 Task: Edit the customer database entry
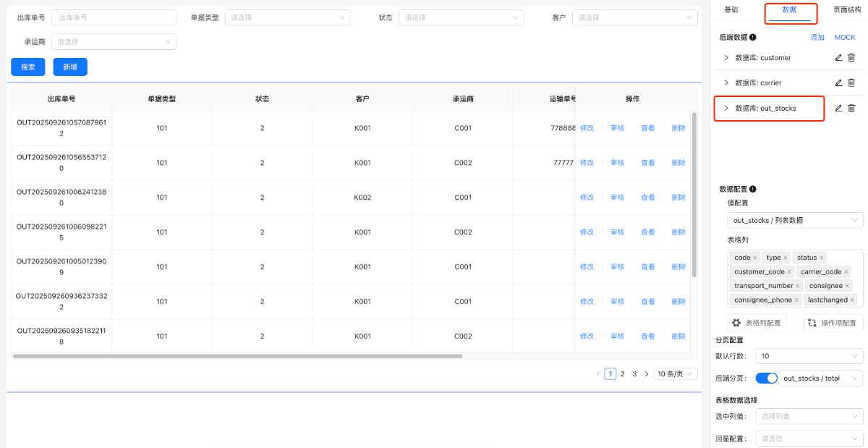(838, 58)
